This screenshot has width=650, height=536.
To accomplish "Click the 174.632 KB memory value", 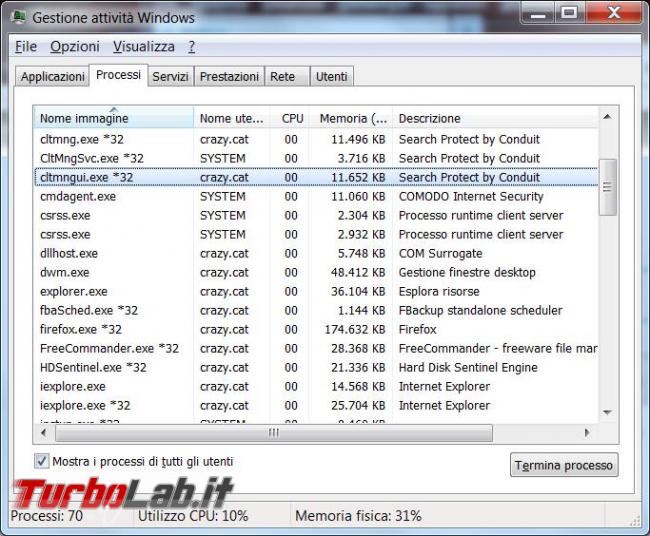I will (x=355, y=330).
